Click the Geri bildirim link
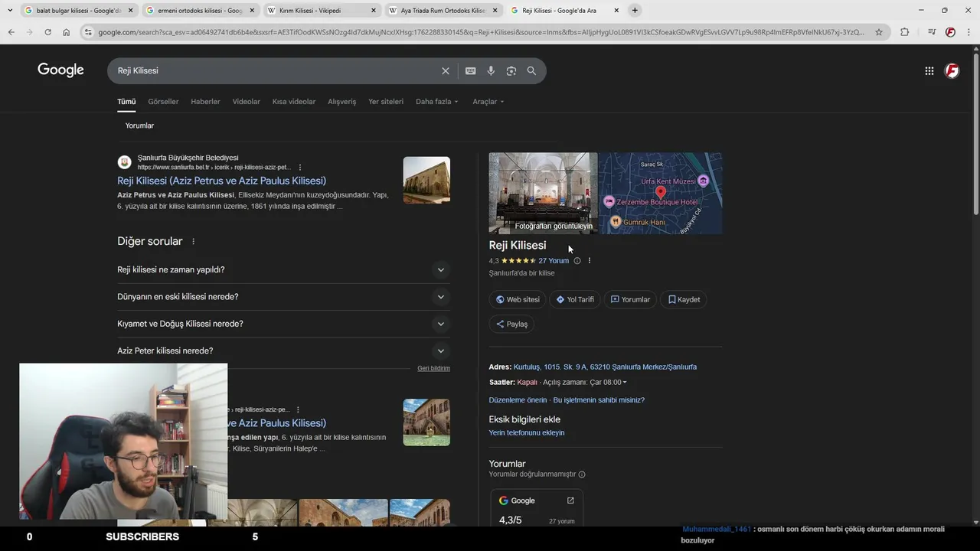980x551 pixels. point(433,369)
